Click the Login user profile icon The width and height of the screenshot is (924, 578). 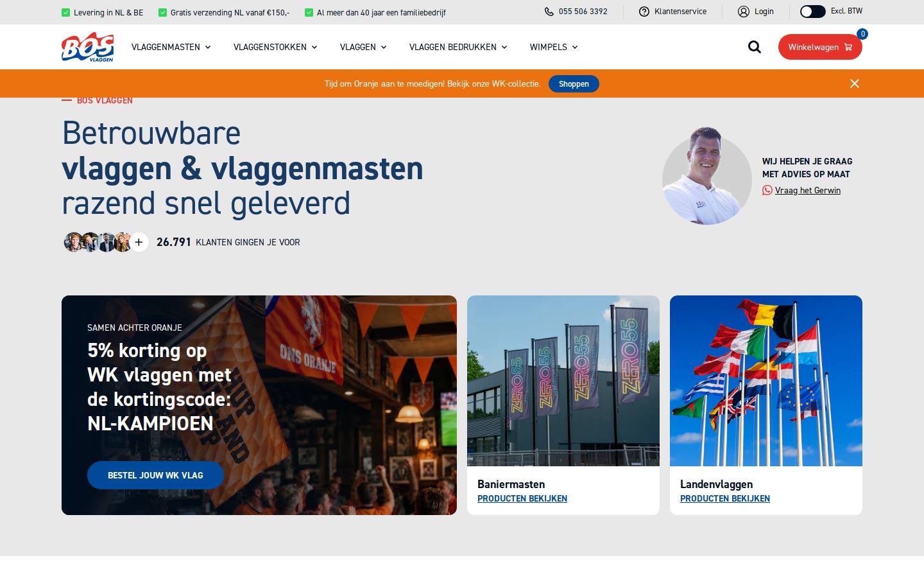(744, 12)
